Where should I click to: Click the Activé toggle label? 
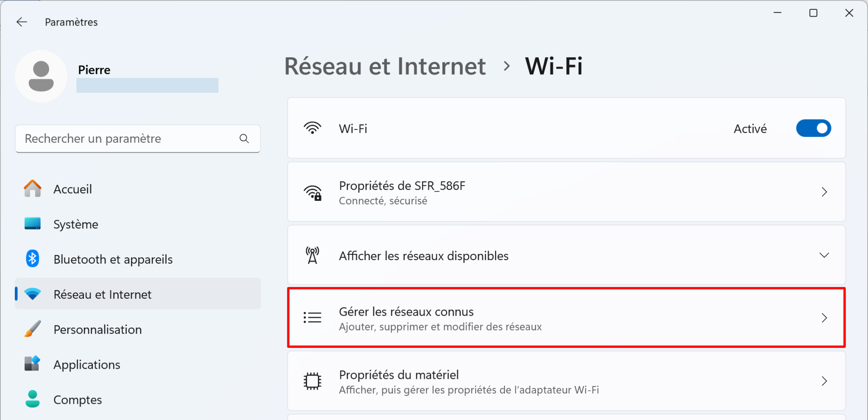749,128
